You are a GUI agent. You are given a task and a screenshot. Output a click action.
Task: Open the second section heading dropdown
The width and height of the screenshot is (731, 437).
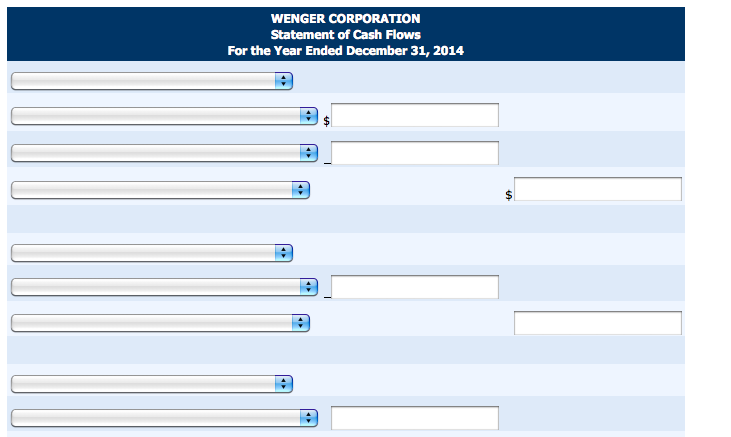pos(152,253)
